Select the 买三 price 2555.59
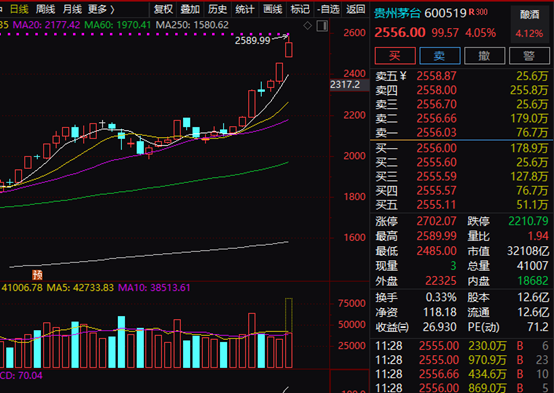554x393 pixels. pos(436,176)
